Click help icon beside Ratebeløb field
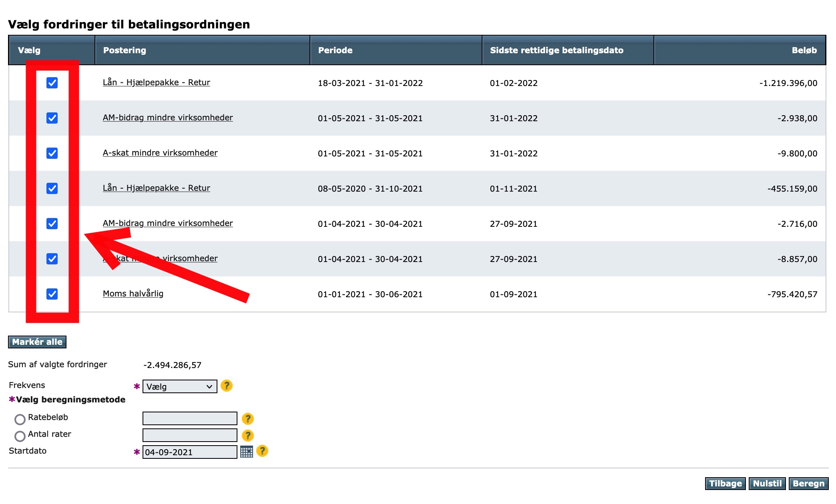836x504 pixels. [x=248, y=419]
